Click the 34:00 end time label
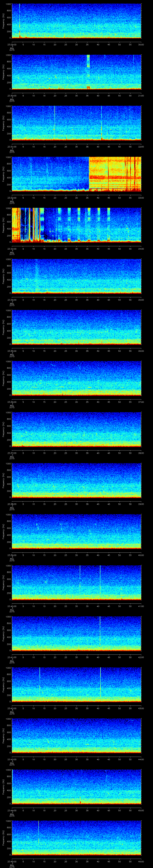This screenshot has width=153, height=868. point(141,249)
